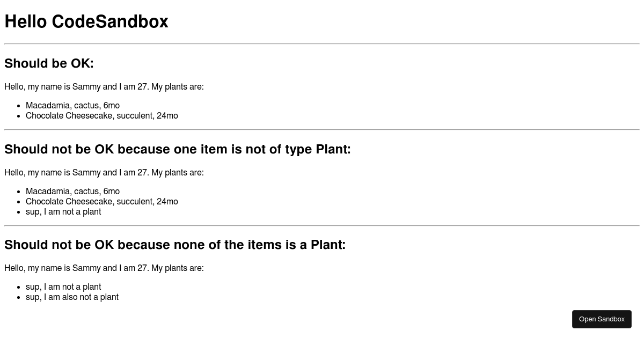Click the 'sup, I am not a plant' in last list
Viewport: 644px width, 338px height.
(x=63, y=286)
